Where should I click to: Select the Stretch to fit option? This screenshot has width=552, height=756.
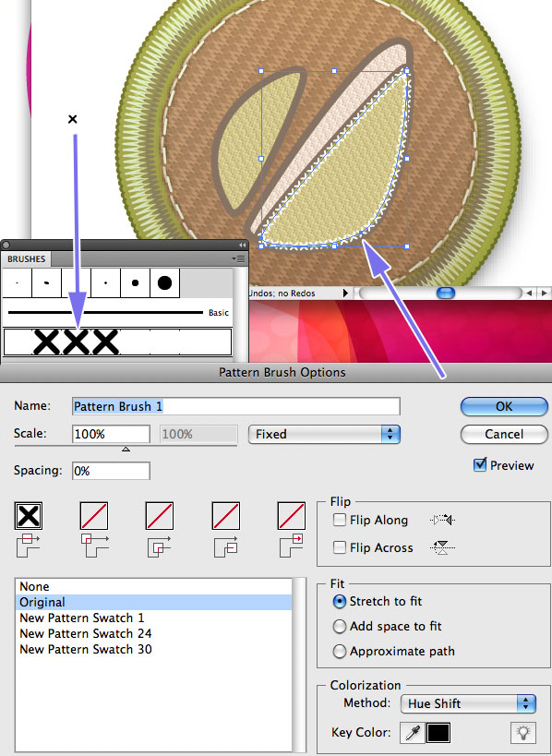point(340,601)
